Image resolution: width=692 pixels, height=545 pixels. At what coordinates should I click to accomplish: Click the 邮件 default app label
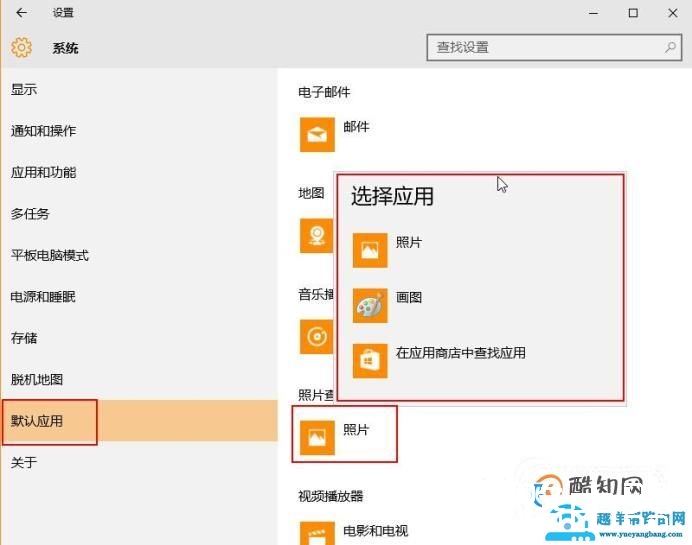tap(356, 127)
